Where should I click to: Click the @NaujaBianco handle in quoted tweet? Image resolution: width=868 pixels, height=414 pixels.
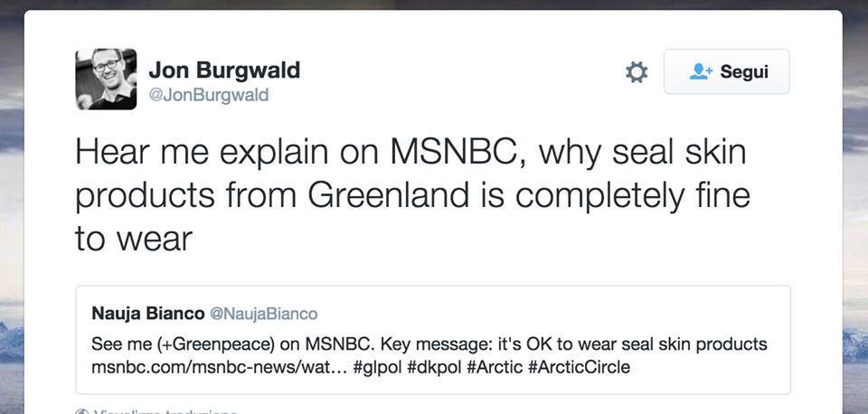(x=263, y=314)
